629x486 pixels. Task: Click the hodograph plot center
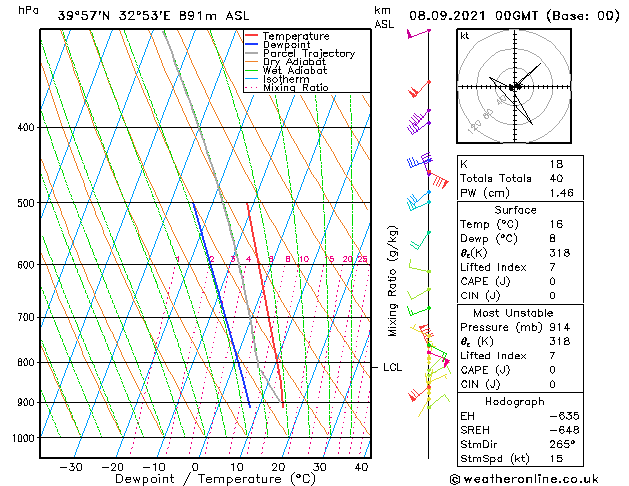(x=515, y=87)
